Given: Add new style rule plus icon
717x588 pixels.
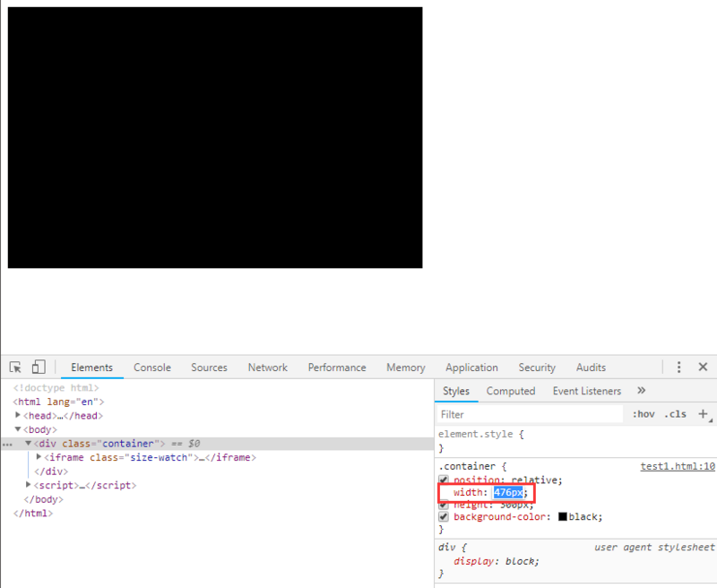Looking at the screenshot, I should 704,414.
